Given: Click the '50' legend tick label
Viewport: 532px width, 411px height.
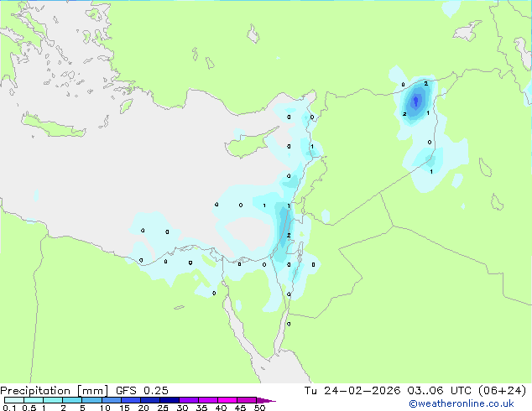Looking at the screenshot, I should click(259, 408).
